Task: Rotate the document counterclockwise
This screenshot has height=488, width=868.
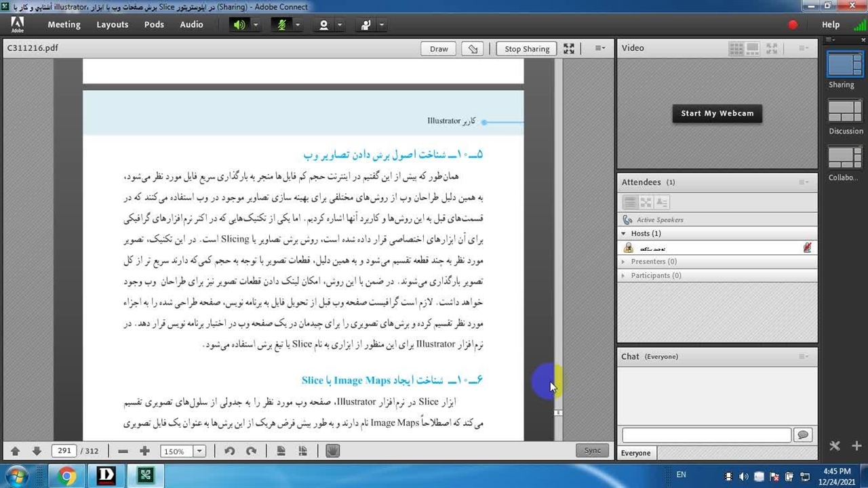Action: tap(229, 451)
